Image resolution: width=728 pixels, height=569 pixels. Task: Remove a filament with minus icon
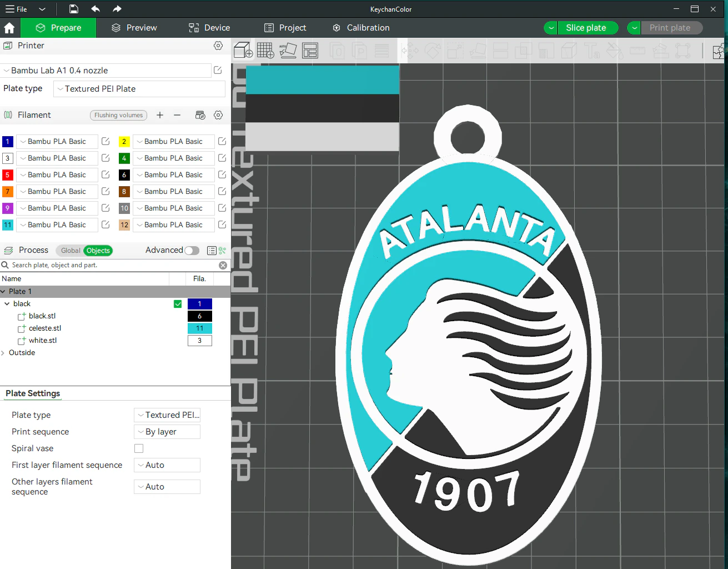177,115
